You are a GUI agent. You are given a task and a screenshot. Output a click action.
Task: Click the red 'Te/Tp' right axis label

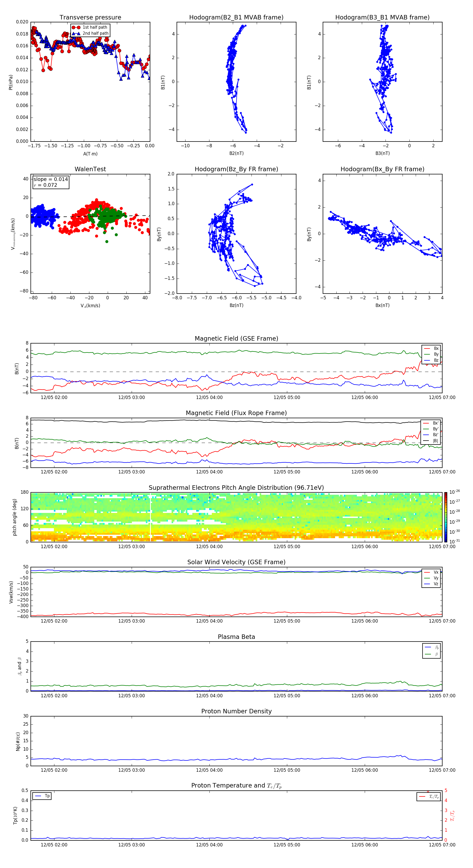(x=453, y=815)
